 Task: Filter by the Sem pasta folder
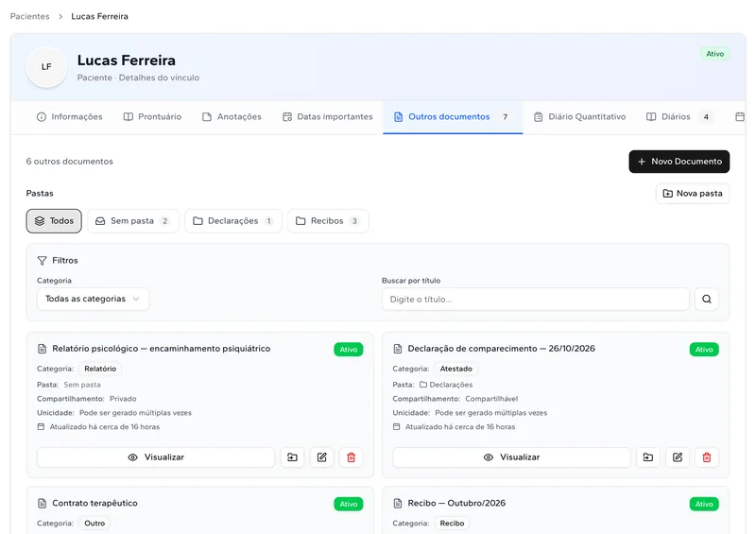pos(133,221)
